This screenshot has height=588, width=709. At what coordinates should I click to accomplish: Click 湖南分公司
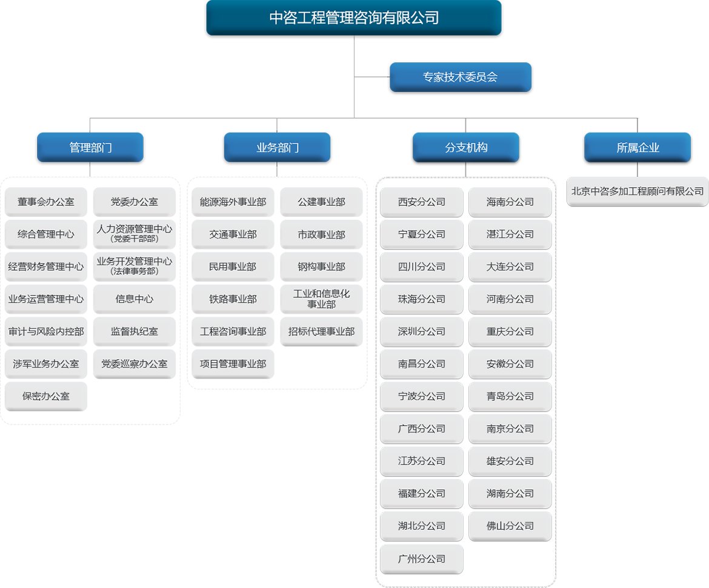510,494
